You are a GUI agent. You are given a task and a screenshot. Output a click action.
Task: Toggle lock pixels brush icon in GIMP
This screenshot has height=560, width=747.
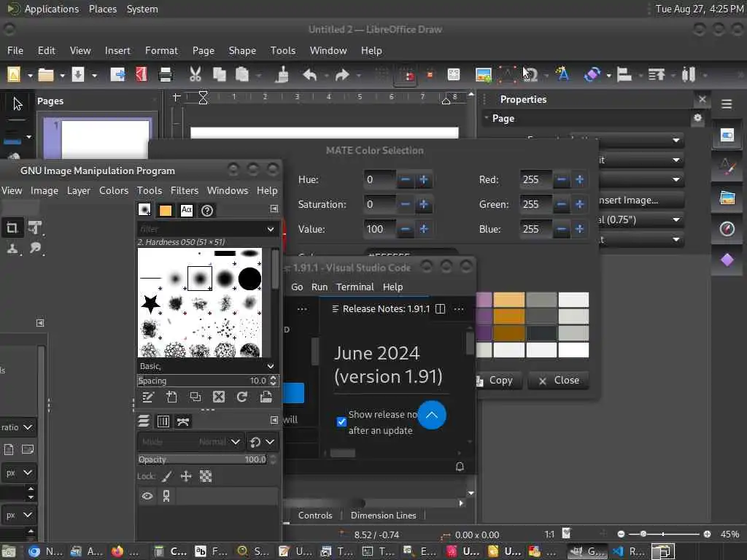point(167,476)
